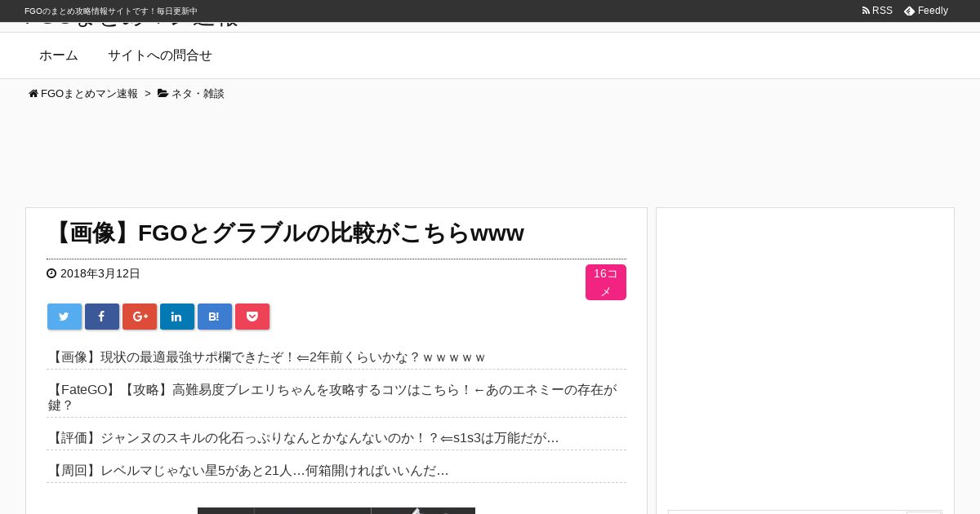Open the サイトへの問合せ menu item
Screen dimensions: 980x514
[160, 55]
